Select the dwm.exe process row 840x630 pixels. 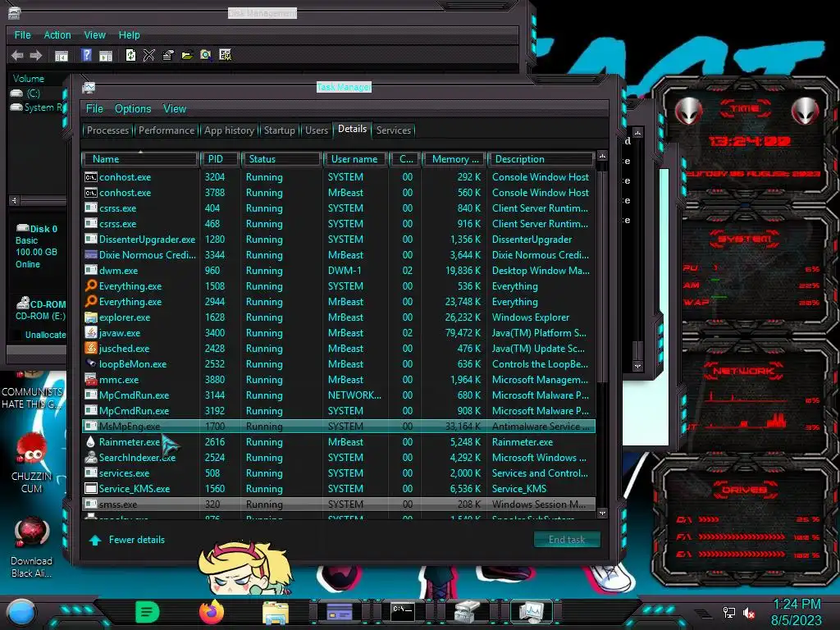click(x=339, y=271)
